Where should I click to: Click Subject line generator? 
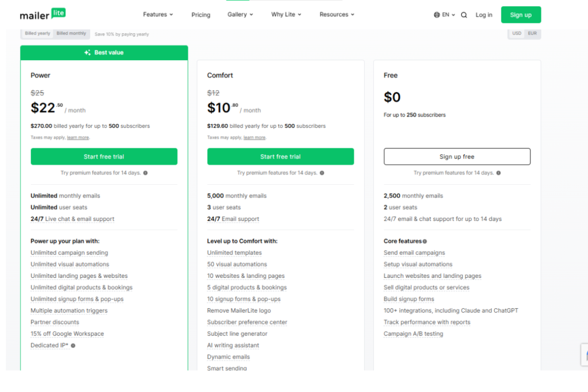coord(237,334)
